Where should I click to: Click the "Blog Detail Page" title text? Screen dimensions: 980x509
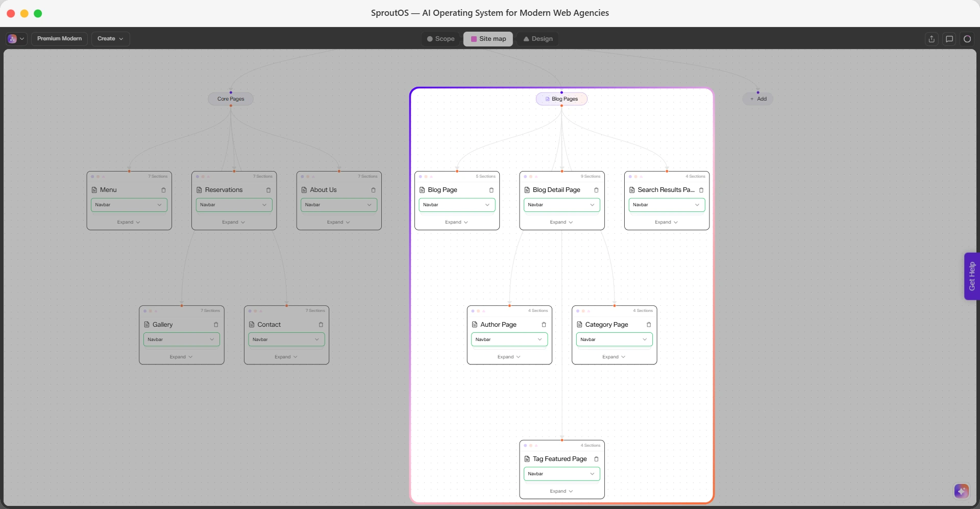coord(556,190)
